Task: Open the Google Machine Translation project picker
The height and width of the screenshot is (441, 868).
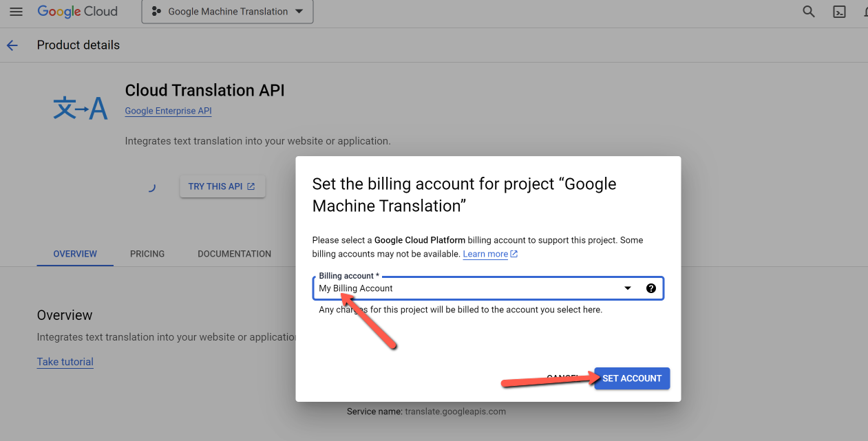Action: (x=227, y=12)
